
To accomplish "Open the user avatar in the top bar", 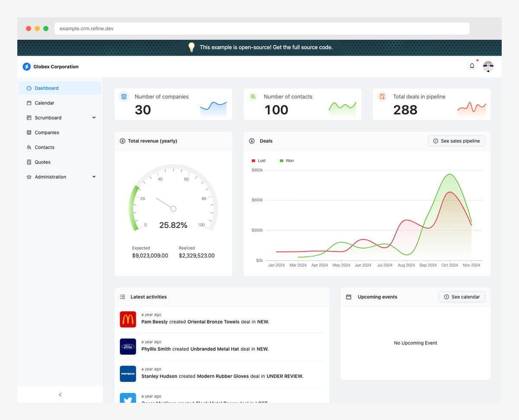I will tap(488, 66).
